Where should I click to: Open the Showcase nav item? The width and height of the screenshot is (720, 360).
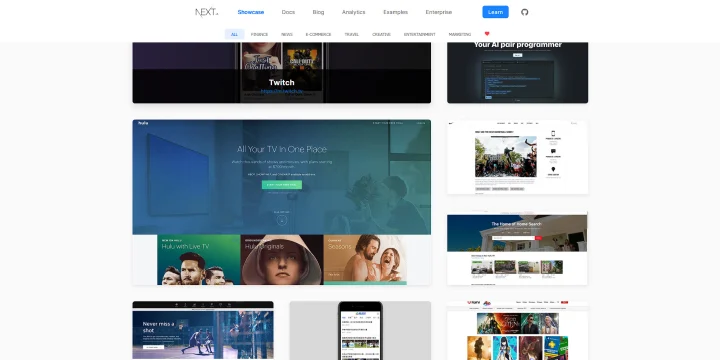[x=251, y=12]
